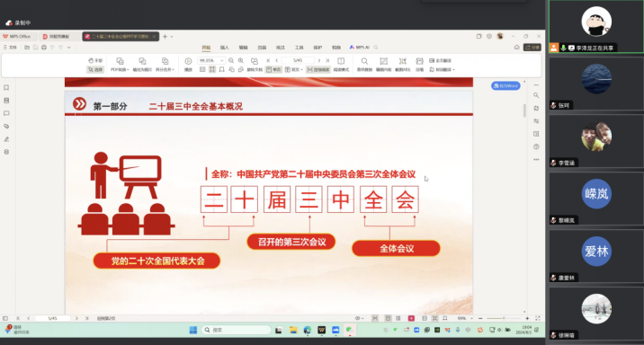Open the bookmark panel in the left sidebar
The width and height of the screenshot is (644, 345).
6,87
